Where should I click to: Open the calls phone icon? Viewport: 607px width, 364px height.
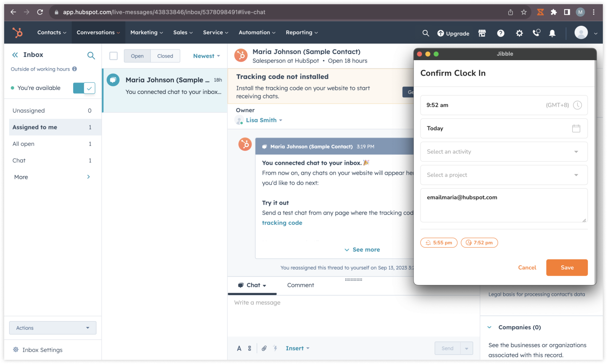536,33
